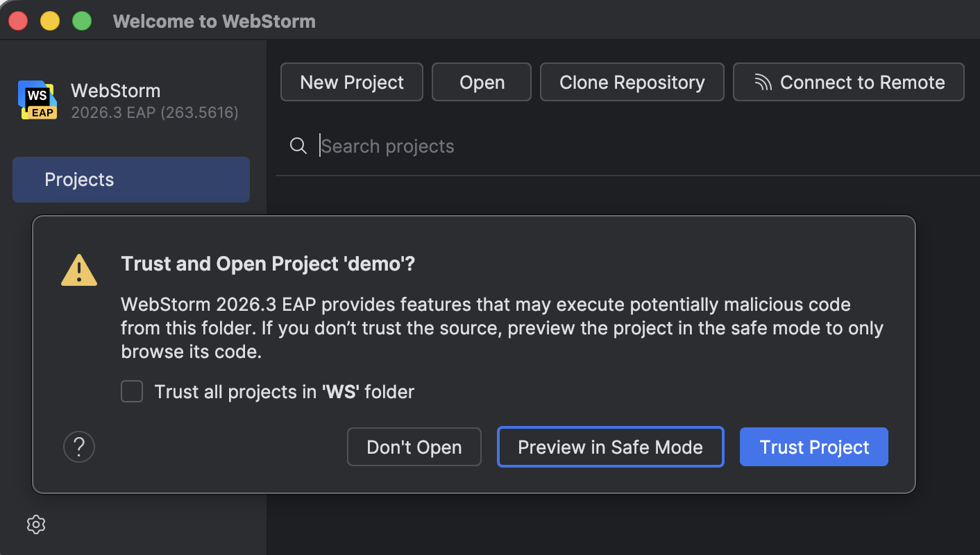Click the version text 2026.3 EAP (263.5616)
The width and height of the screenshot is (980, 555).
(x=155, y=112)
